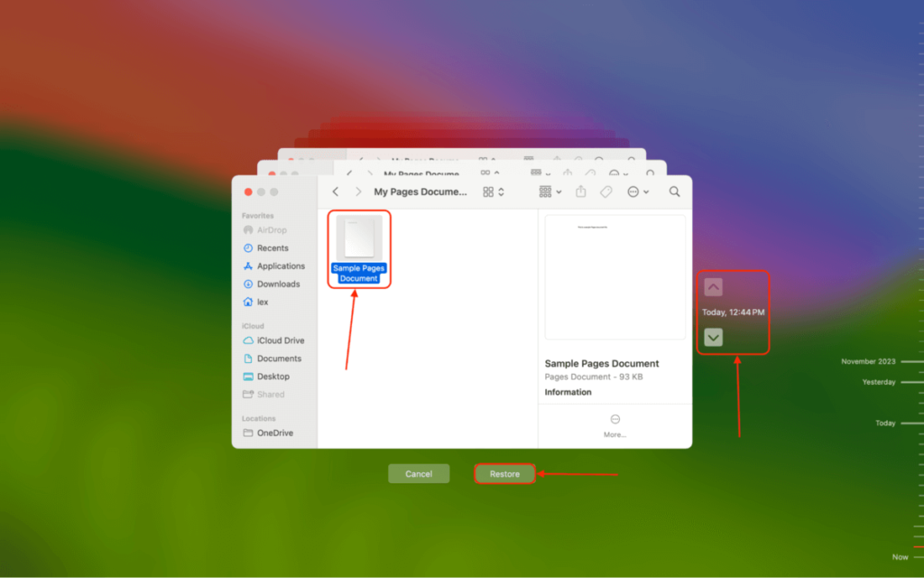Select Downloads in the sidebar
924x578 pixels.
tap(279, 284)
